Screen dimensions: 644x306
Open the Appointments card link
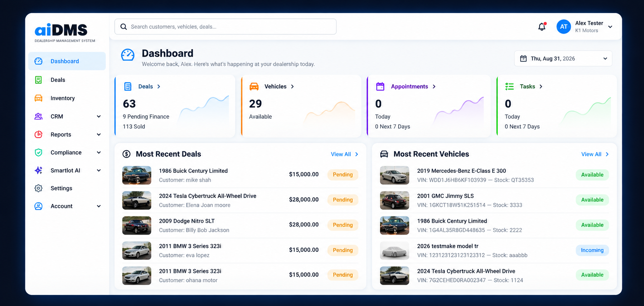(x=413, y=86)
